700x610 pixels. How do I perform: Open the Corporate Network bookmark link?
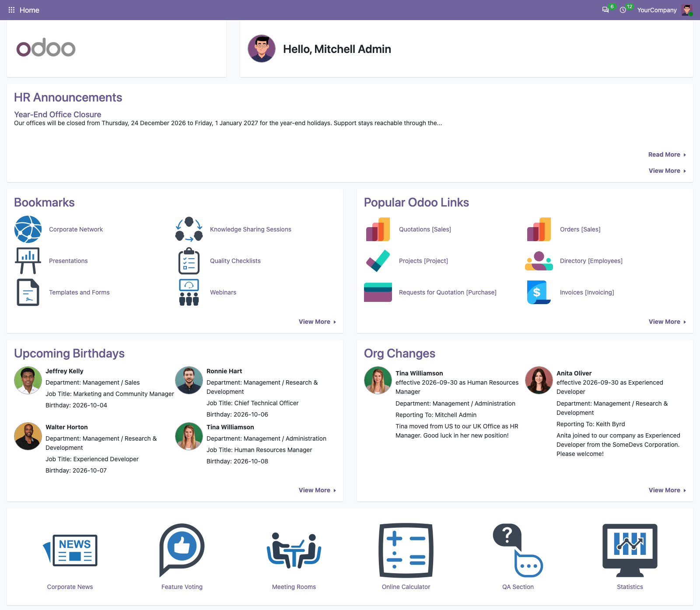[x=76, y=229]
